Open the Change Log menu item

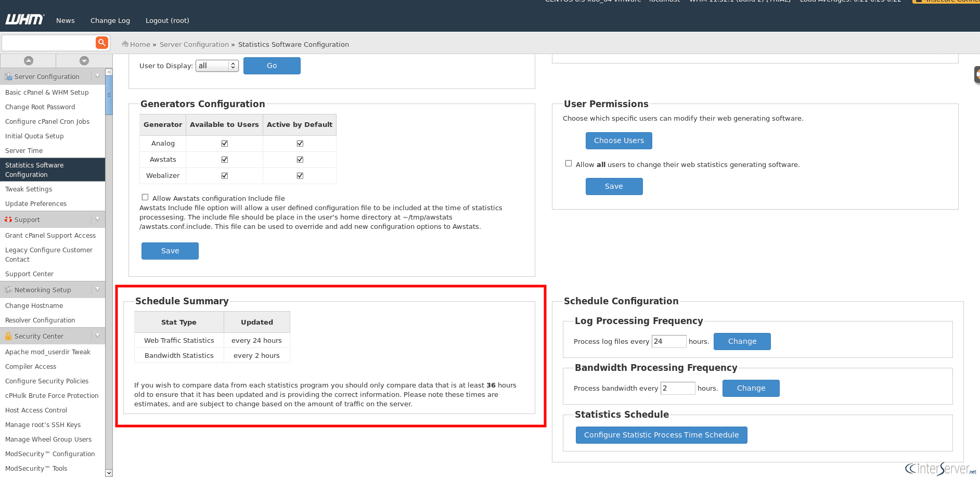(110, 20)
